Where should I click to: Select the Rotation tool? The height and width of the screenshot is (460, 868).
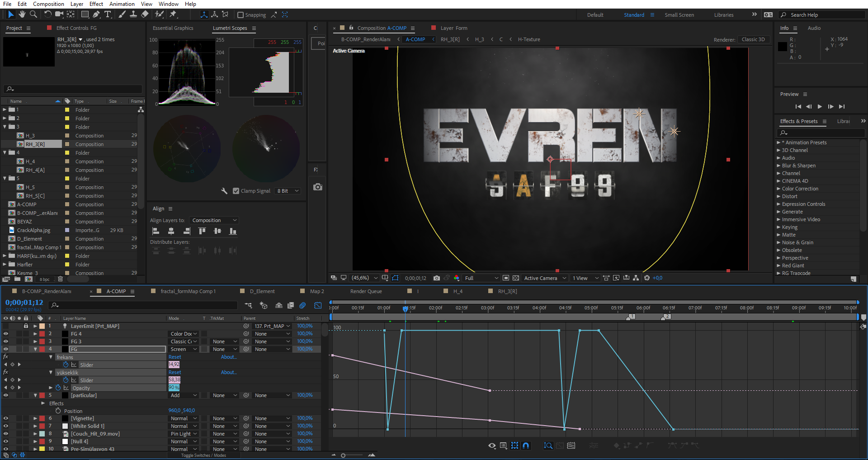pyautogui.click(x=47, y=14)
